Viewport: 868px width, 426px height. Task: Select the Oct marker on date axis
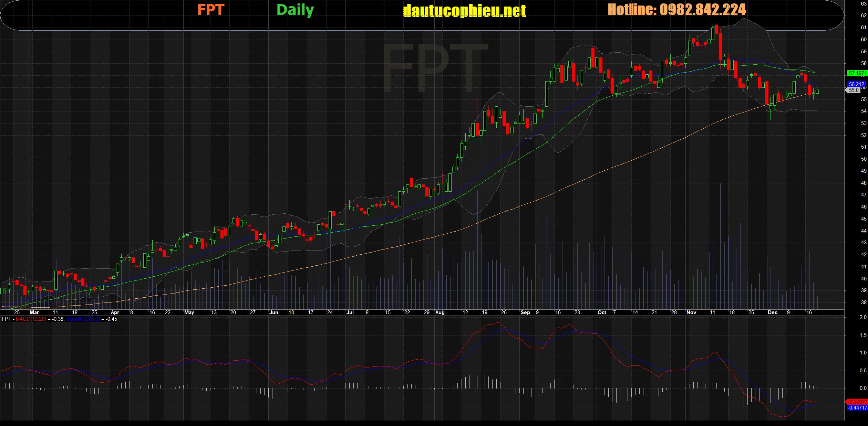[602, 312]
